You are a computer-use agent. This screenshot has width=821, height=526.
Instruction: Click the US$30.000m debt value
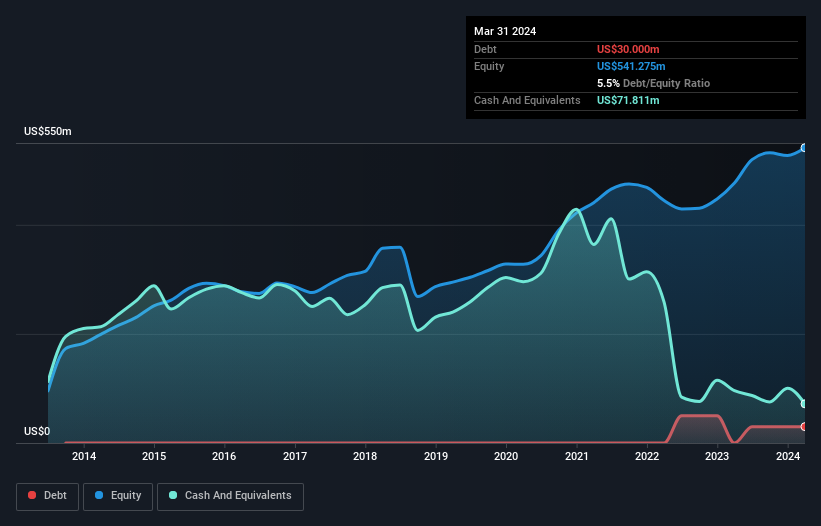628,49
